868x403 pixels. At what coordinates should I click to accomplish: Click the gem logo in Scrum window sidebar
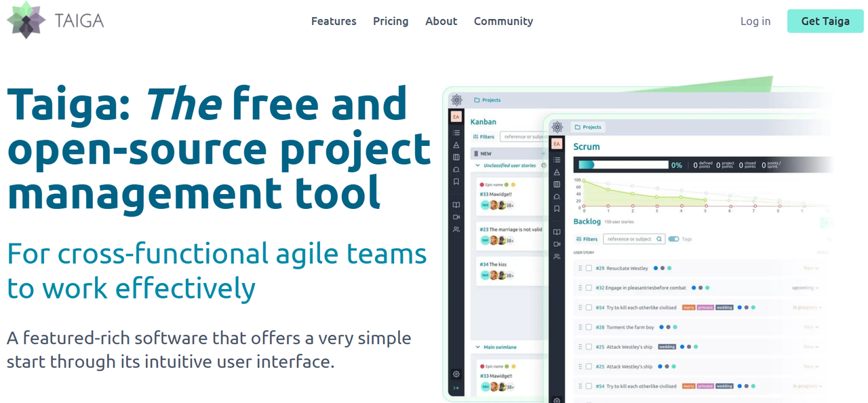click(x=557, y=127)
